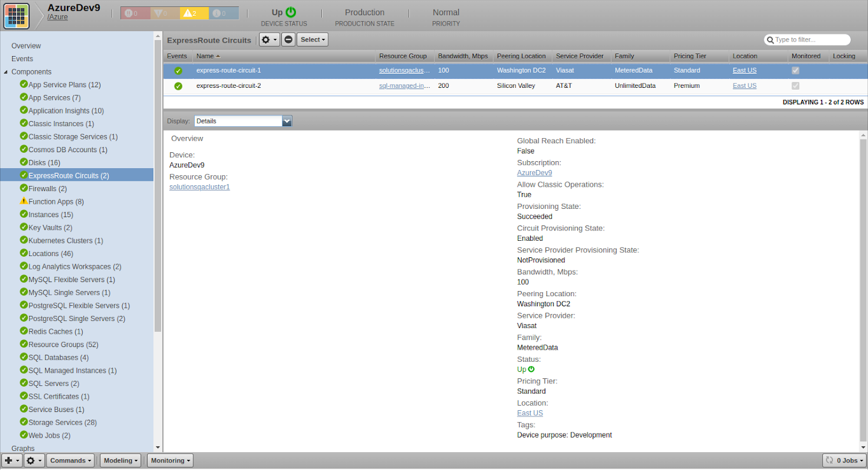Click the Function Apps warning icon

(x=24, y=201)
